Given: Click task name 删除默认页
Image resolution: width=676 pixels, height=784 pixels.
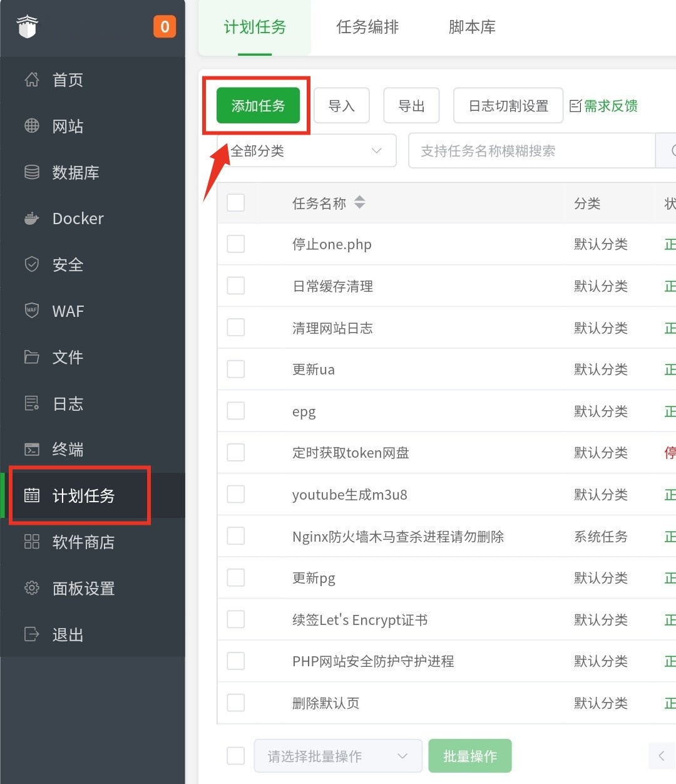Looking at the screenshot, I should (x=326, y=703).
